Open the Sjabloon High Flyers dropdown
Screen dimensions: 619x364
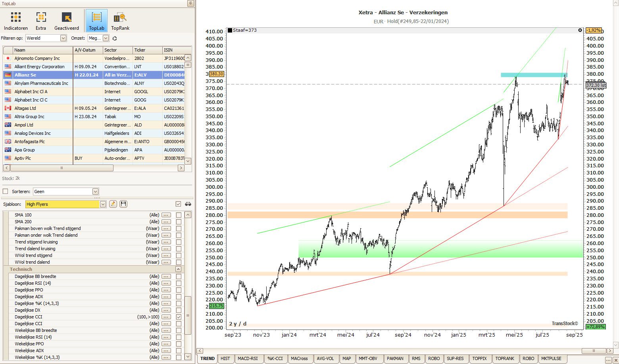tap(103, 204)
